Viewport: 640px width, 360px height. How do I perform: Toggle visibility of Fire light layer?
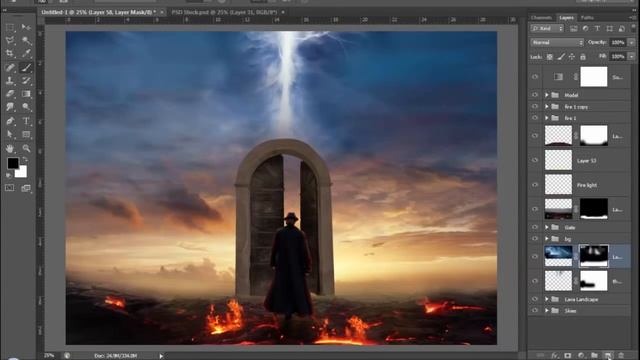(x=535, y=185)
